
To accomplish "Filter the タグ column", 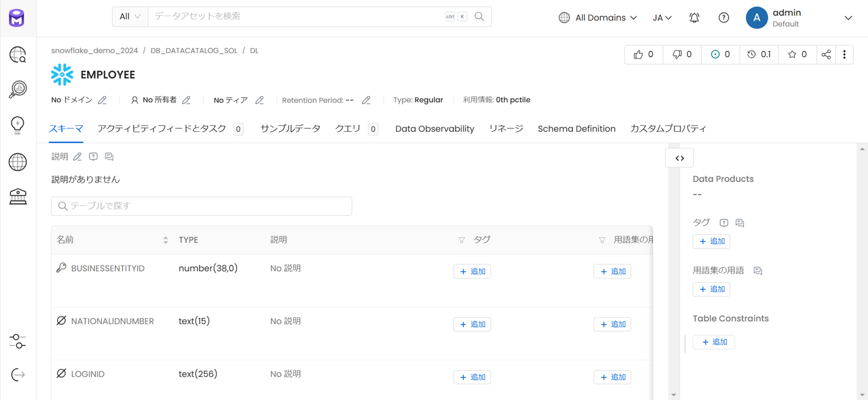I will pos(461,240).
